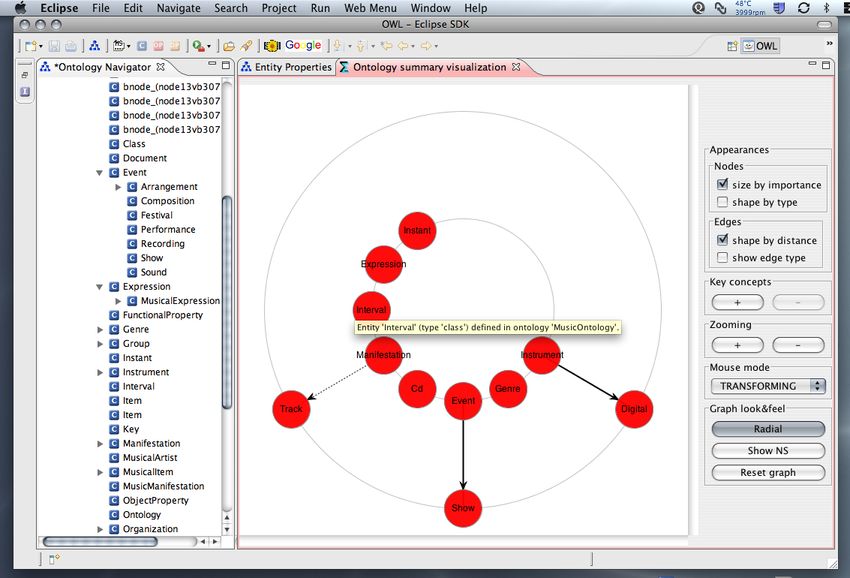Switch to the Entity Properties tab

tap(286, 67)
